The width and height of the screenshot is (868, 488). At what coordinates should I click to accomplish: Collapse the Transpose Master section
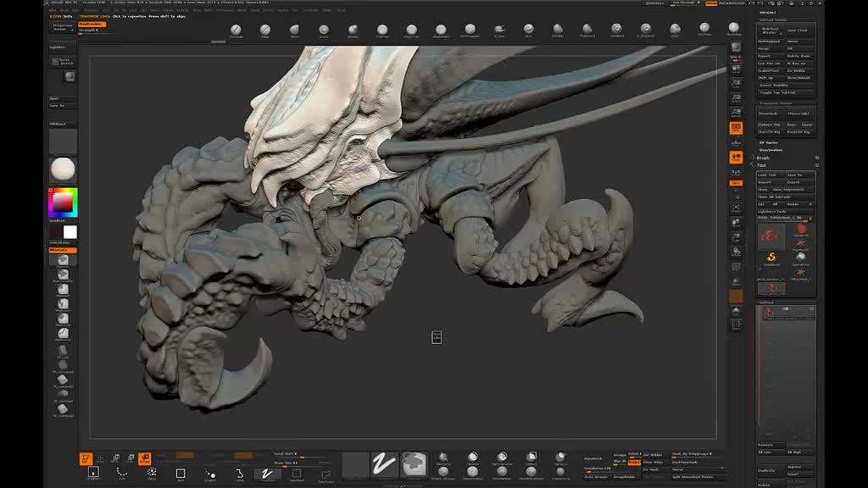coord(776,103)
